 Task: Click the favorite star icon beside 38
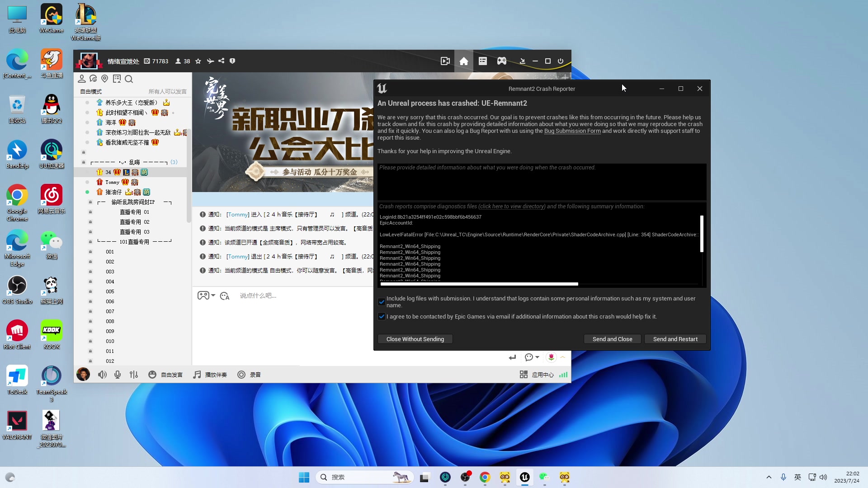point(198,61)
